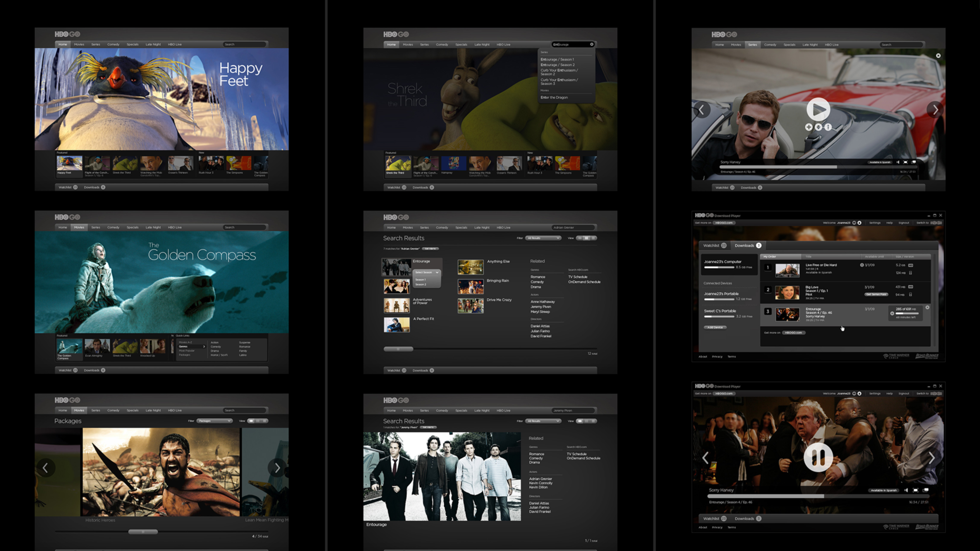Choose Season 2 from the Entourage season dropdown
The height and width of the screenshot is (551, 980).
420,284
